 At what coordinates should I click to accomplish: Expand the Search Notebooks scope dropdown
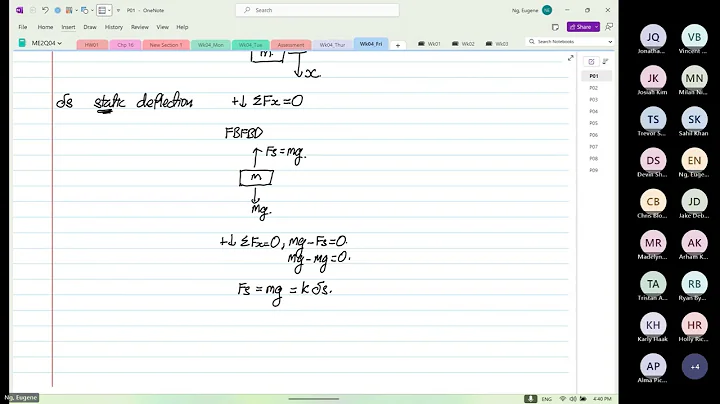[x=610, y=42]
